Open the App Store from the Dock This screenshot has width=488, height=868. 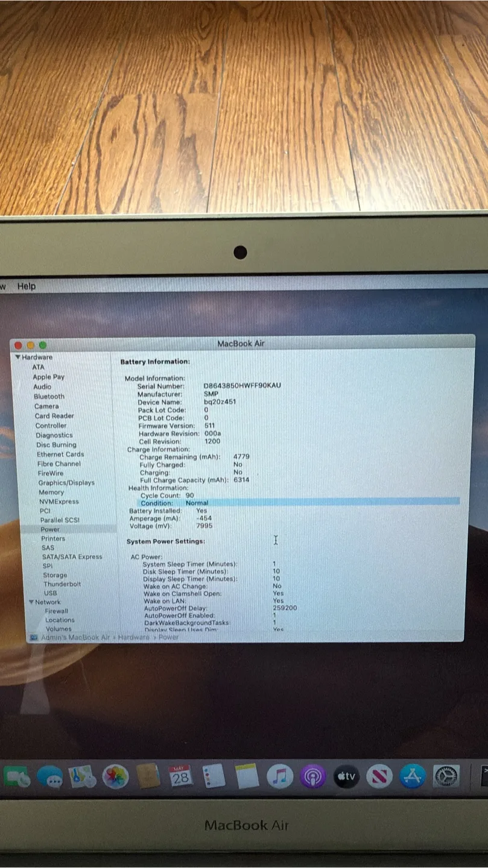pos(413,776)
